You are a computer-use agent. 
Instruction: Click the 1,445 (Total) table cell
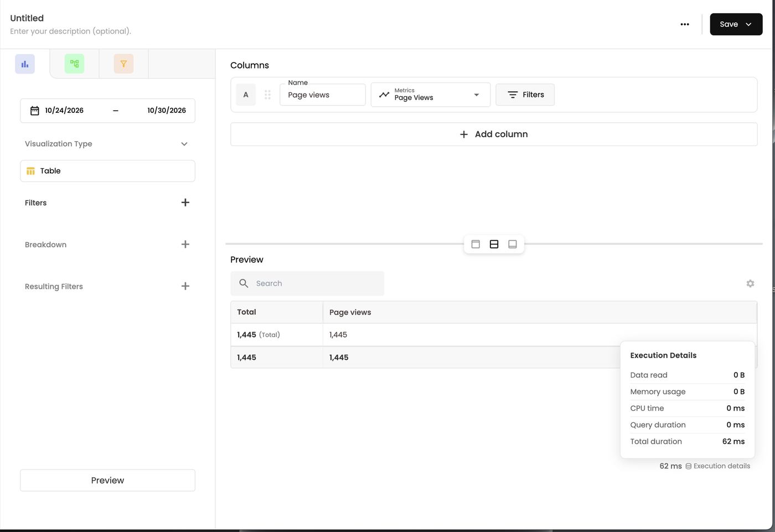point(277,335)
